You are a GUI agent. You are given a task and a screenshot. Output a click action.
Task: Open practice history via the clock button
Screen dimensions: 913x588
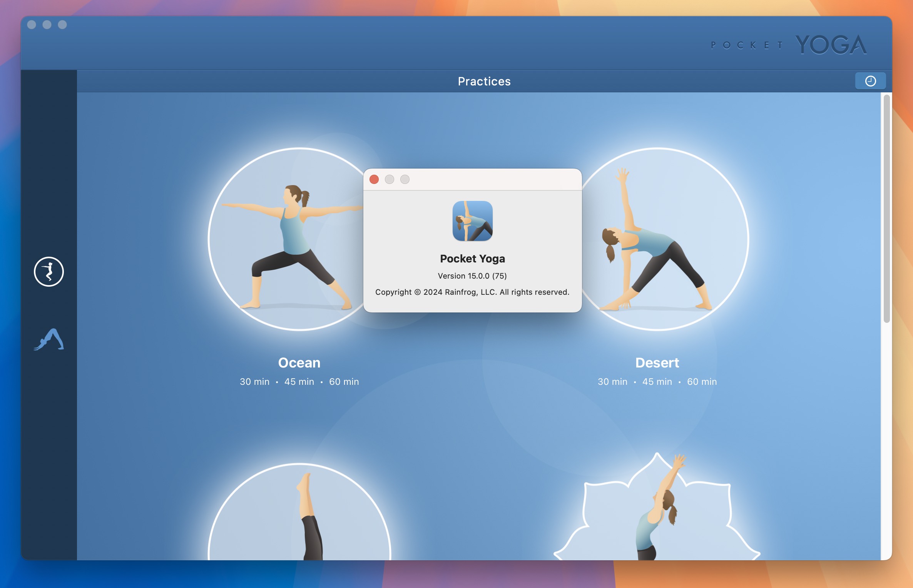click(870, 81)
